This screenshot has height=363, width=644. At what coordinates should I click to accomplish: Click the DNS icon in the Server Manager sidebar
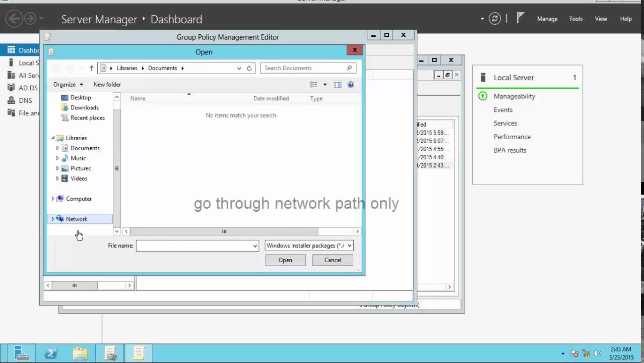(11, 100)
